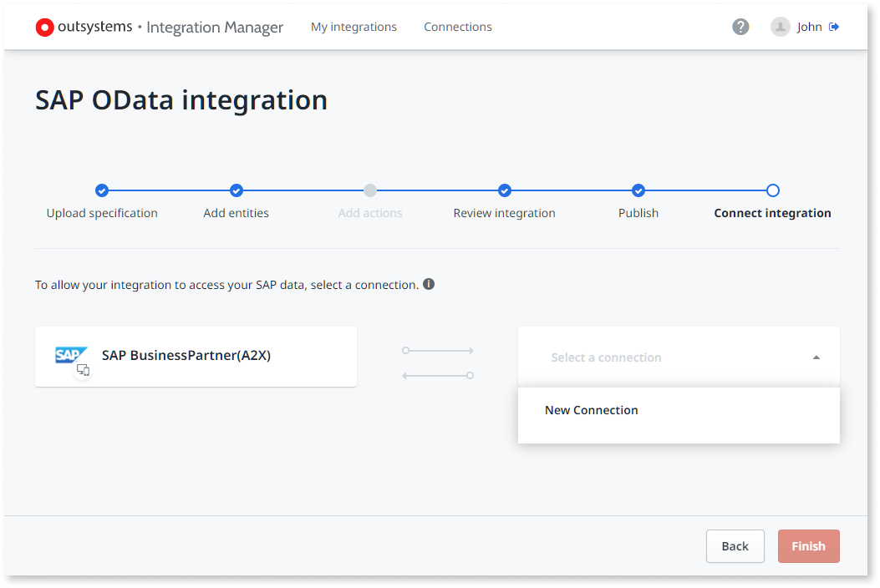The image size is (880, 588).
Task: Go to My integrations
Action: click(354, 27)
